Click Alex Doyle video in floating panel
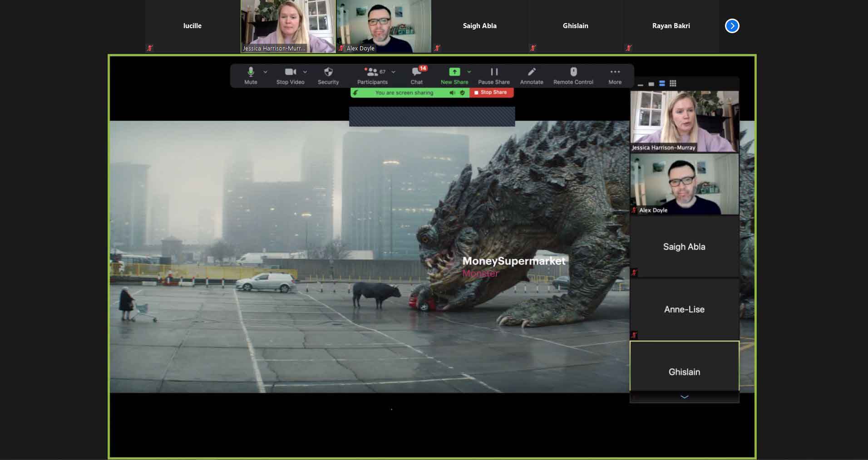Viewport: 868px width, 460px height. tap(684, 184)
